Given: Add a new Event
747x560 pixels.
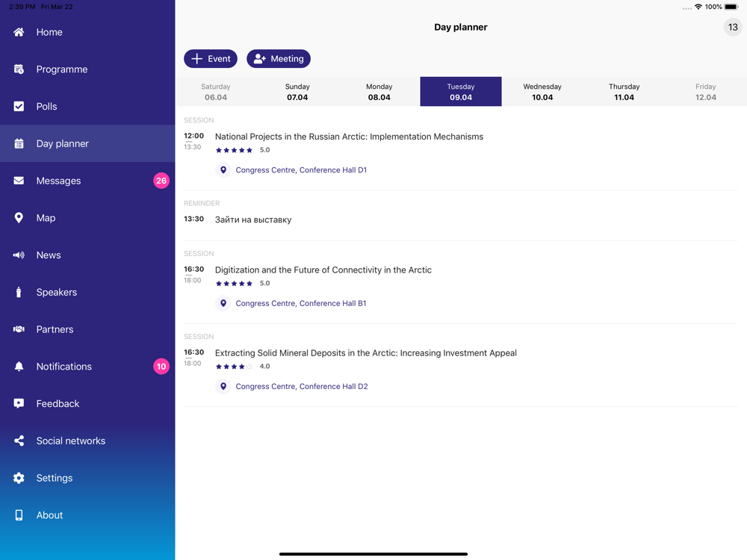Looking at the screenshot, I should (x=211, y=58).
